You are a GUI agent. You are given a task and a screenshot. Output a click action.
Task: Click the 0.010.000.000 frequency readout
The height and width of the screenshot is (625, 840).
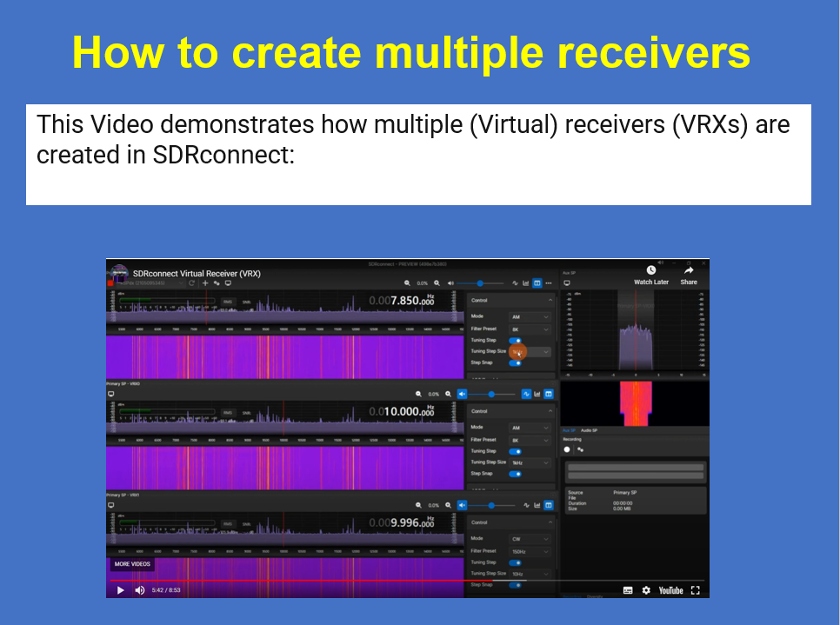(402, 411)
